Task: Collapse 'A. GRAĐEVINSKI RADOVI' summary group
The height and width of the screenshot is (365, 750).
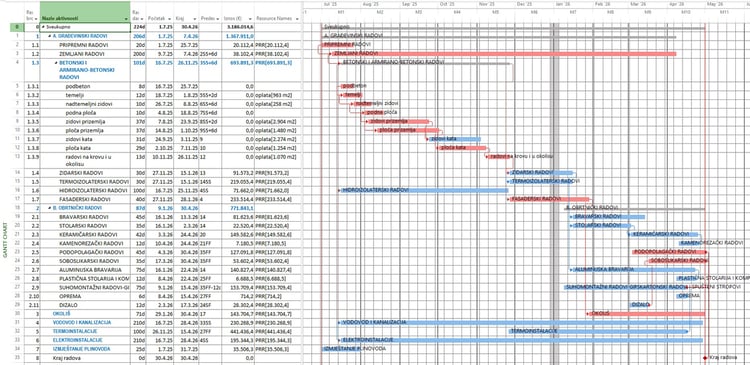Action: [49, 36]
